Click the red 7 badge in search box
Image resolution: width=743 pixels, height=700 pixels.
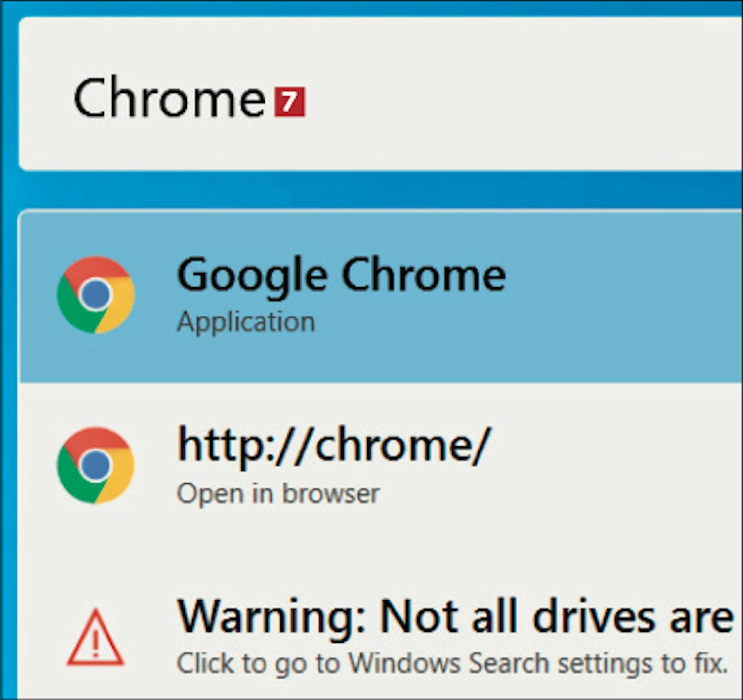tap(290, 102)
